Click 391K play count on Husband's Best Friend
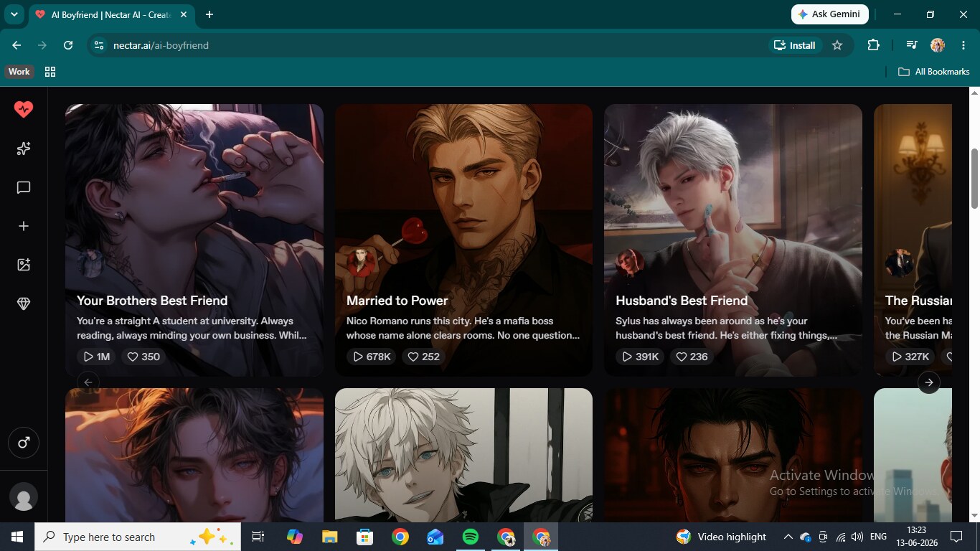The height and width of the screenshot is (551, 980). [x=640, y=357]
